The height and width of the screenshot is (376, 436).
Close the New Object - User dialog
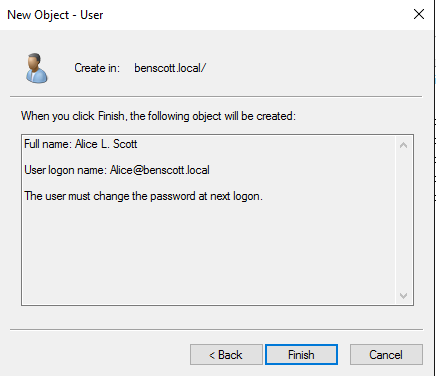click(x=419, y=14)
